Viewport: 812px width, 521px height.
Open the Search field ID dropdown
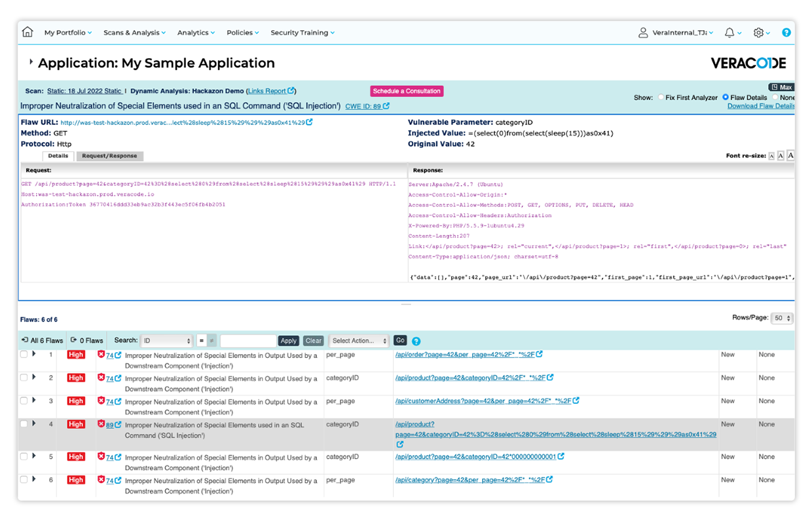click(x=166, y=340)
